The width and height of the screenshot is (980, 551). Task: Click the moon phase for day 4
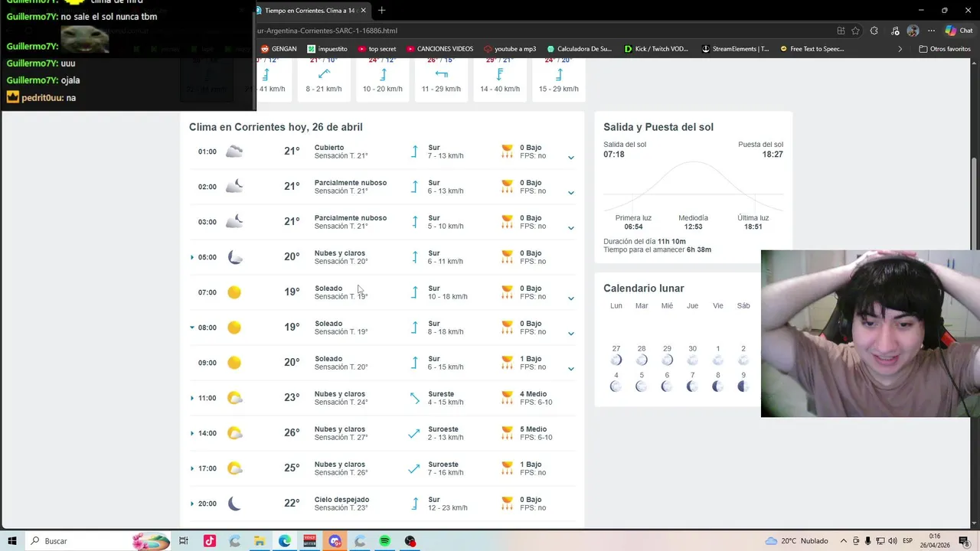pyautogui.click(x=616, y=386)
